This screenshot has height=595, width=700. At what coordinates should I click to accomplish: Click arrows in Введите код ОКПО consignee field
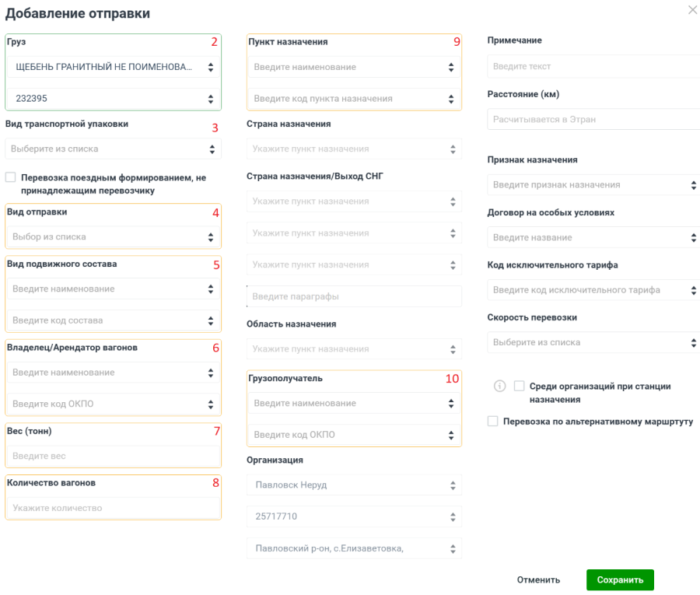[451, 435]
